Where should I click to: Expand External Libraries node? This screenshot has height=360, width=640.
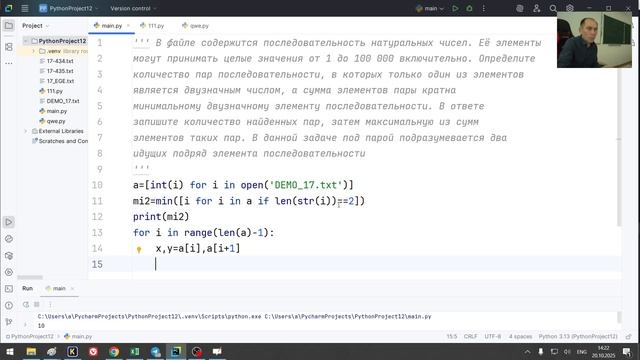pos(26,131)
